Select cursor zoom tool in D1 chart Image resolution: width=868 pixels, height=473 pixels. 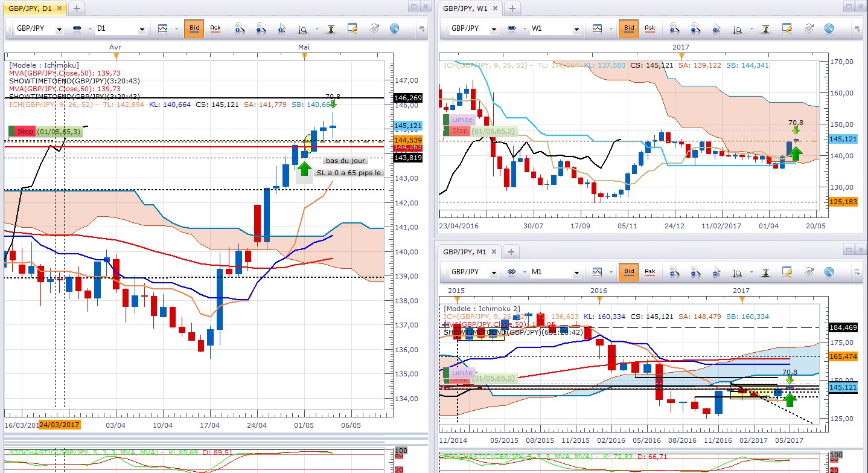point(281,28)
